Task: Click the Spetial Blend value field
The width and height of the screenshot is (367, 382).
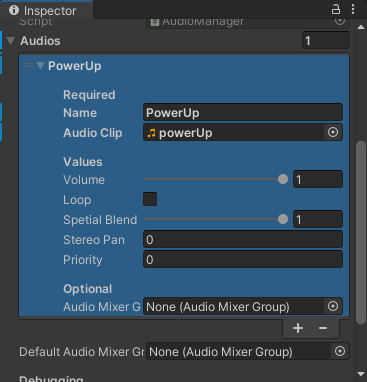Action: [x=318, y=219]
